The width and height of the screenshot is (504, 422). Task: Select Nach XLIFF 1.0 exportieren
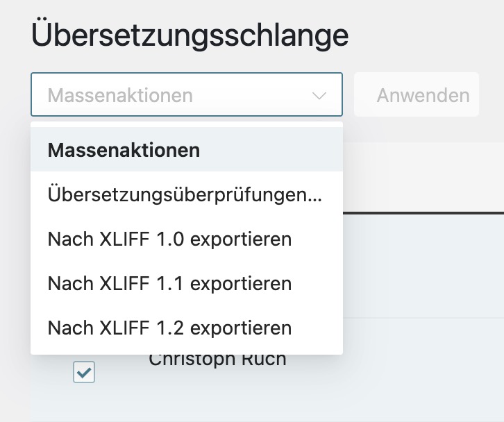coord(169,239)
